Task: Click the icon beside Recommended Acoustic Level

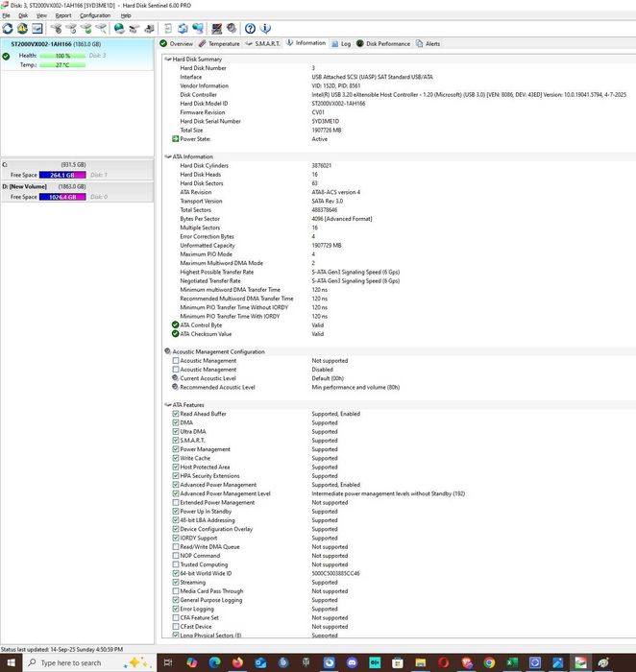Action: click(x=175, y=387)
